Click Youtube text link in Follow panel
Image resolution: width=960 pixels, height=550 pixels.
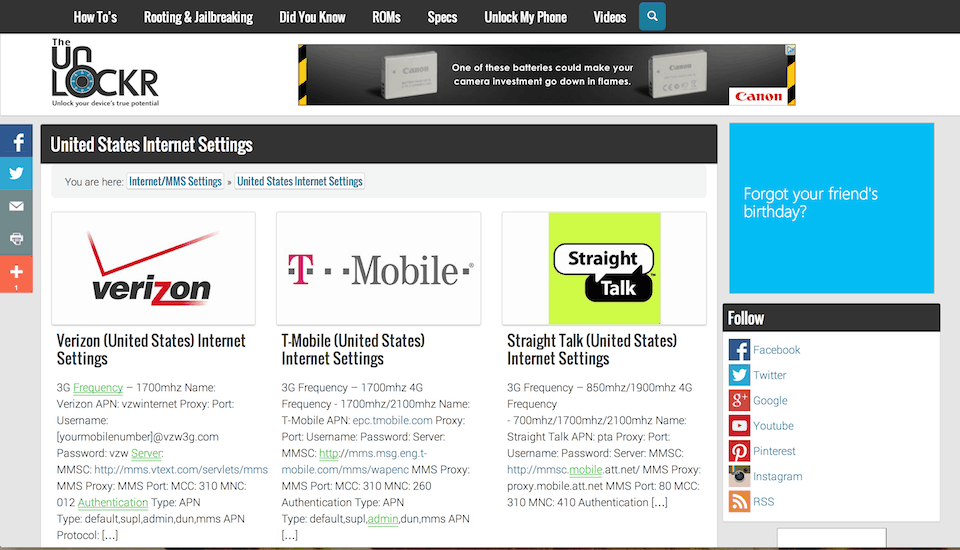(773, 426)
